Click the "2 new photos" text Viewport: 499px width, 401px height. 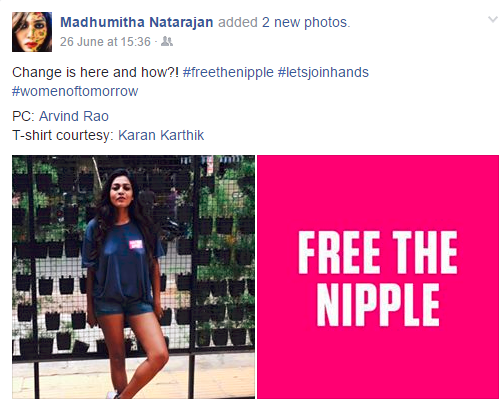[x=306, y=22]
